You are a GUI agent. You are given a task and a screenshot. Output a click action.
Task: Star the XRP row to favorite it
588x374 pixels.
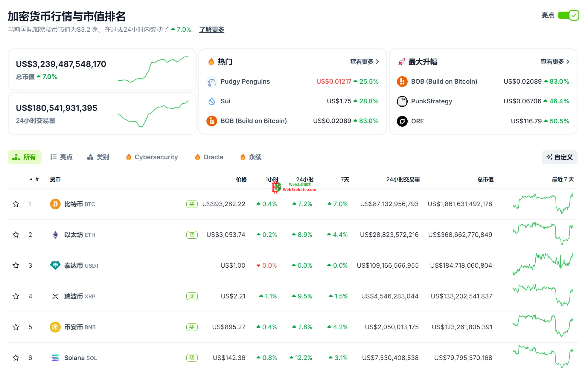pos(16,296)
